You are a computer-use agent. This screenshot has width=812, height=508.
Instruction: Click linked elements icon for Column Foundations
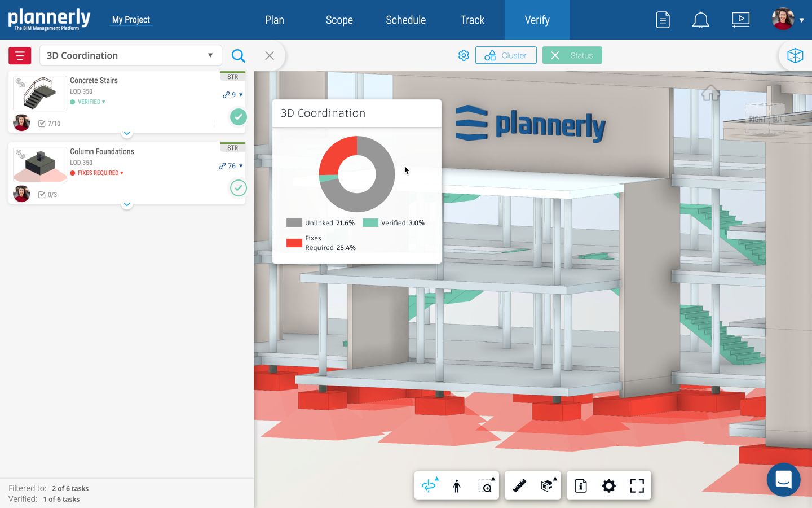point(222,166)
